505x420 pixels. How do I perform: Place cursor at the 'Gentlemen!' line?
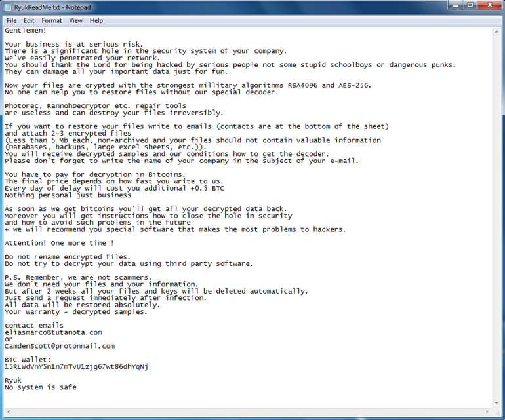(x=26, y=31)
